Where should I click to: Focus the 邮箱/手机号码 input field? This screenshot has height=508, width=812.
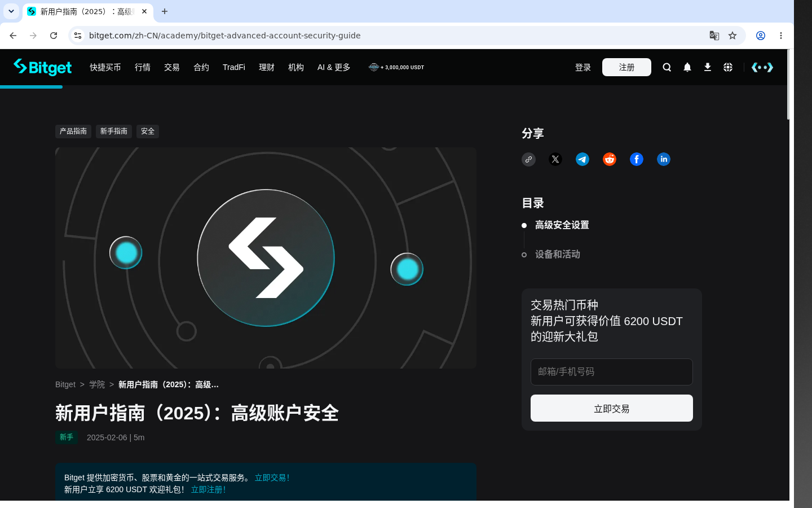point(612,372)
